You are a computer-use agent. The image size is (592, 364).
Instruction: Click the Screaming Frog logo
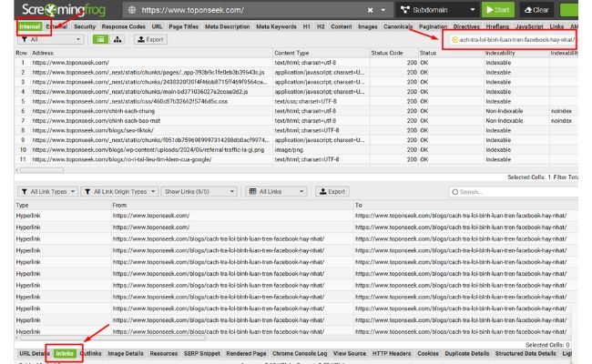55,10
